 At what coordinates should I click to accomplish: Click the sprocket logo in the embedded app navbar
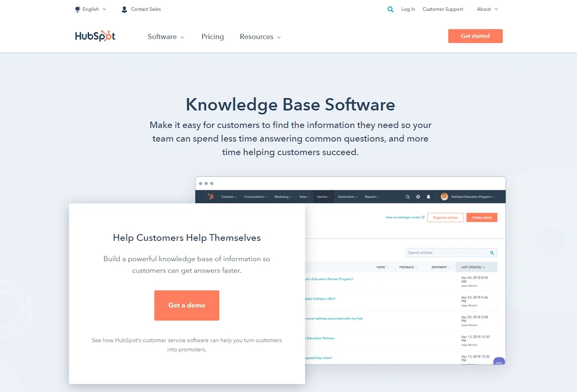click(211, 196)
